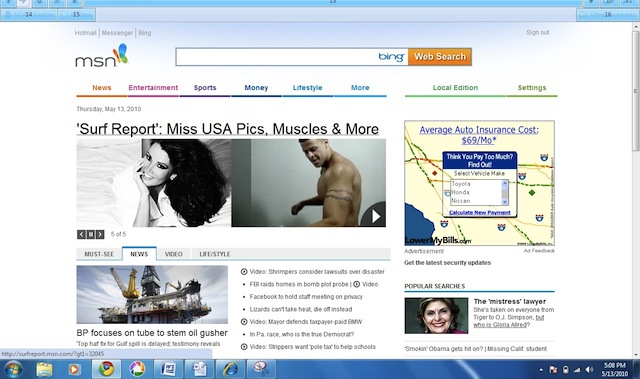
Task: Click the MSN butterfly logo
Action: coord(102,56)
